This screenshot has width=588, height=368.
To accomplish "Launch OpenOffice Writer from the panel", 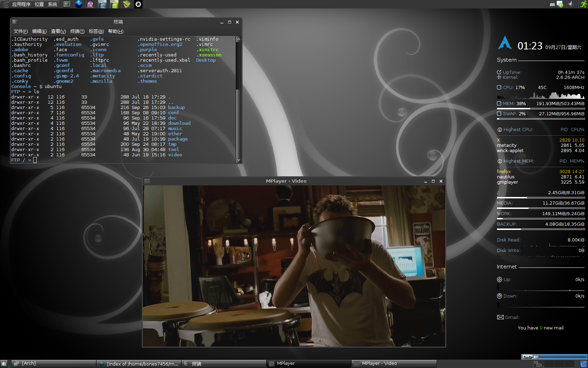I will pos(102,4).
